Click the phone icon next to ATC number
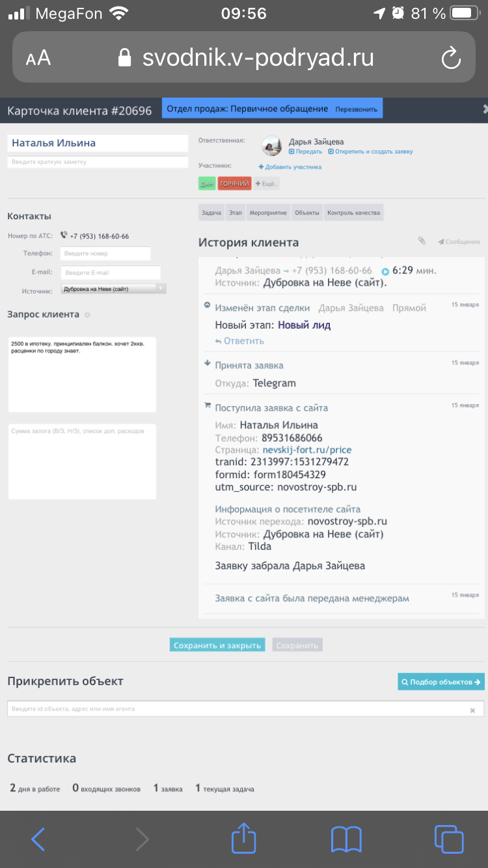The height and width of the screenshot is (868, 488). tap(64, 236)
